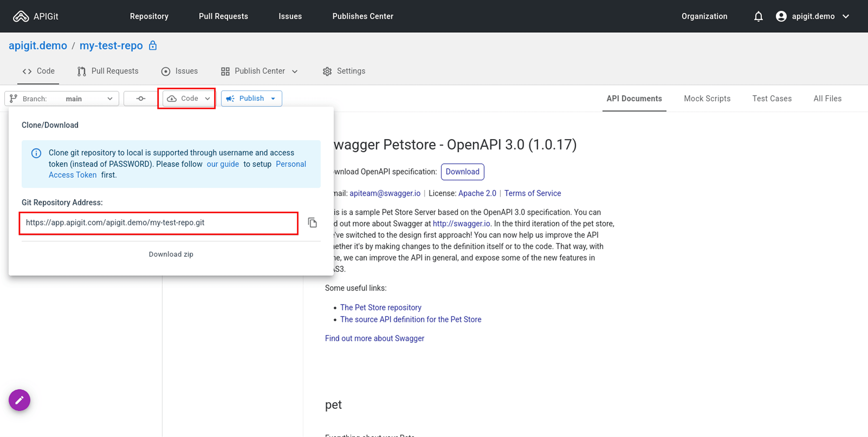The image size is (868, 437).
Task: Click the apigit.demo breadcrumb link
Action: click(x=38, y=45)
